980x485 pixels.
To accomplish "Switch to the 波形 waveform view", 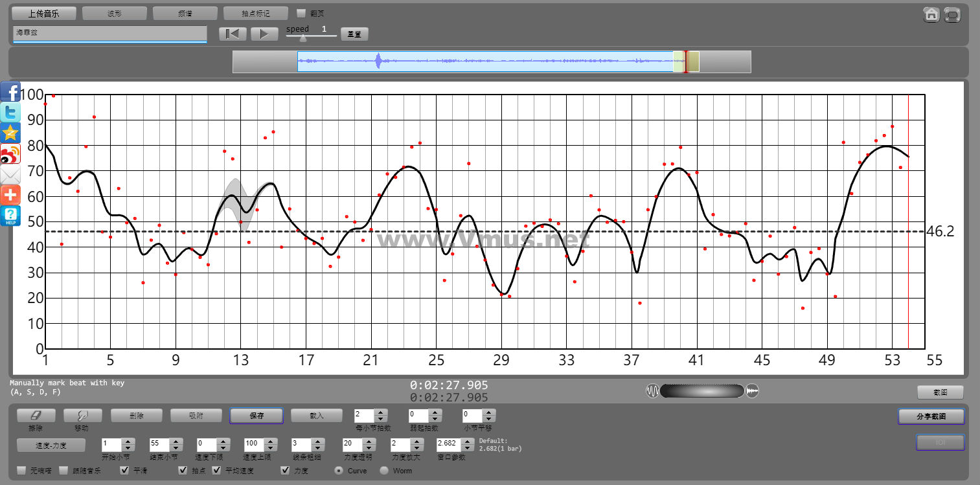I will point(115,13).
